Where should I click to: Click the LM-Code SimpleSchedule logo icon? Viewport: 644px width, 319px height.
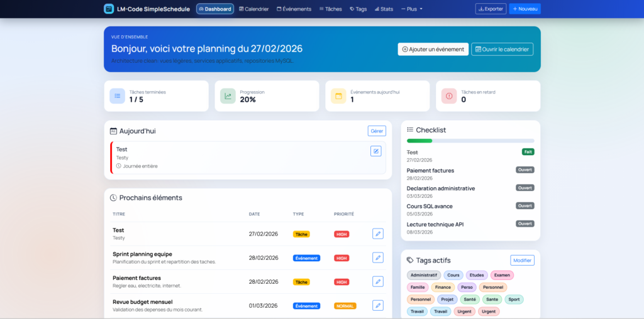[x=109, y=9]
